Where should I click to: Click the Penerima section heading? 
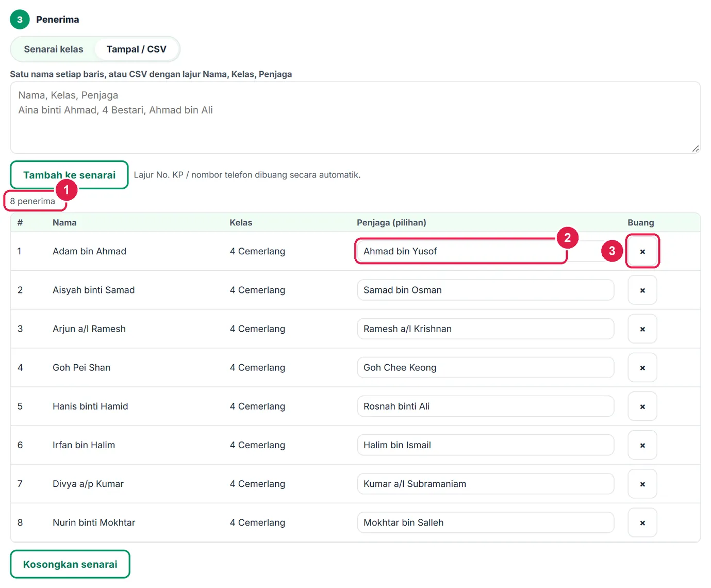point(57,20)
